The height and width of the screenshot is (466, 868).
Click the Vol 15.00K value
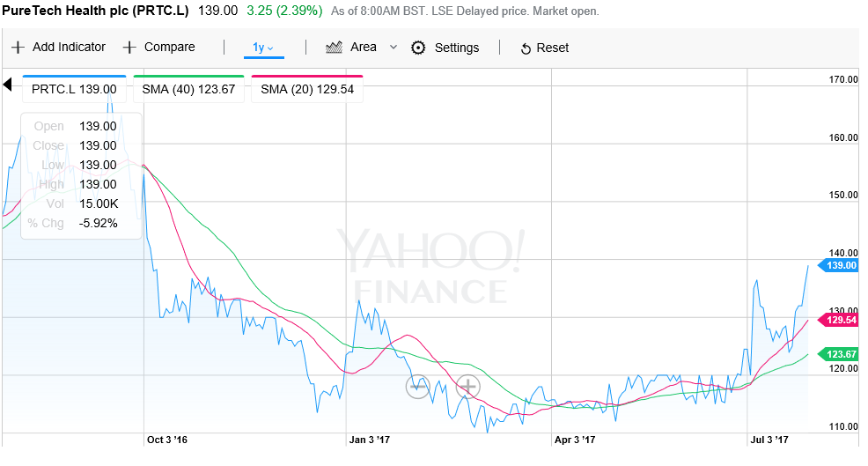point(99,203)
